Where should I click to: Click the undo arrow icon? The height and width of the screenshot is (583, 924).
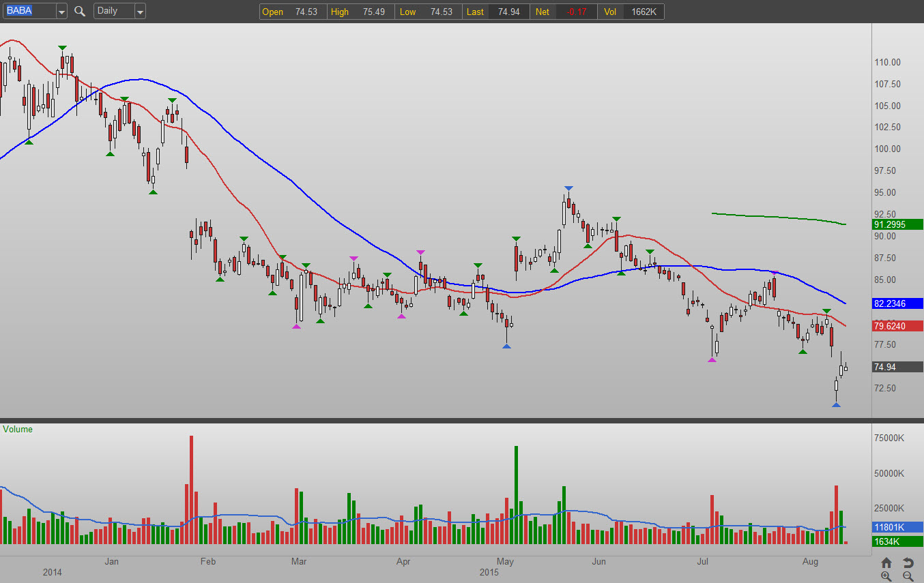(x=908, y=563)
